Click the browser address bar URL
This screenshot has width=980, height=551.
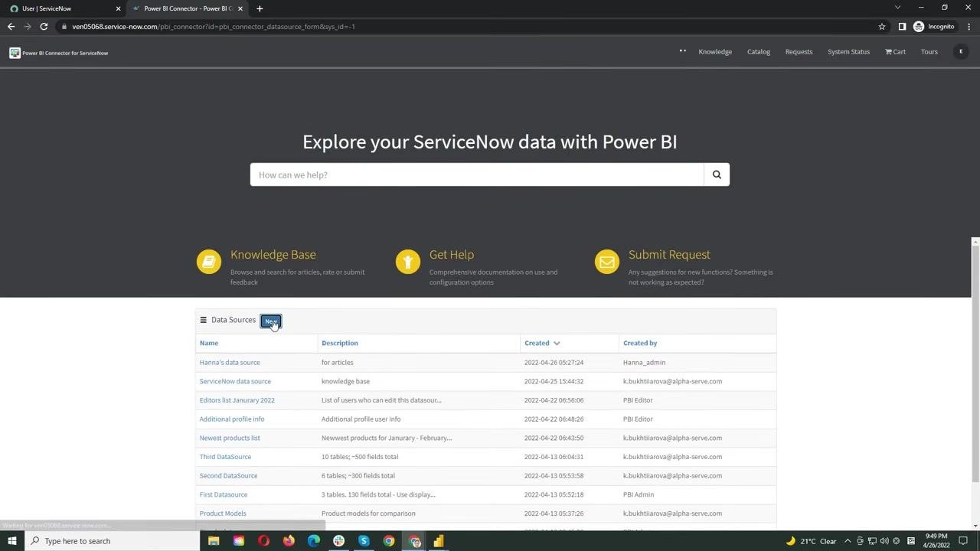coord(214,27)
